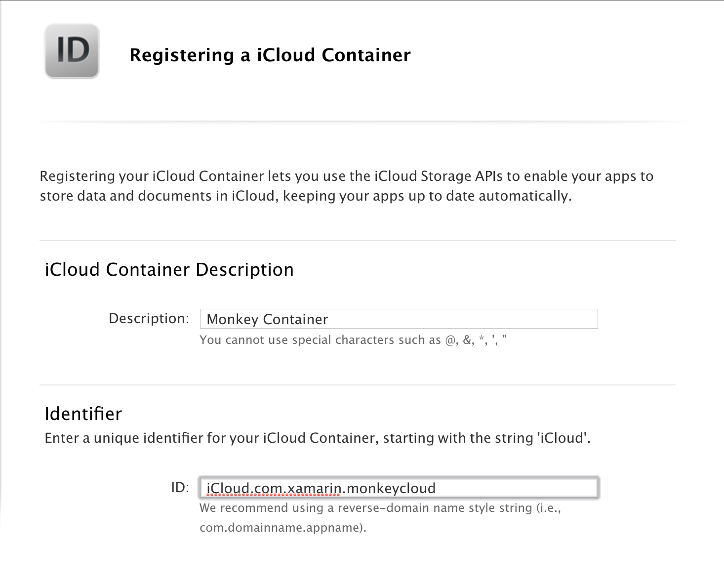
Task: Click the Registering a iCloud Container heading
Action: click(270, 55)
